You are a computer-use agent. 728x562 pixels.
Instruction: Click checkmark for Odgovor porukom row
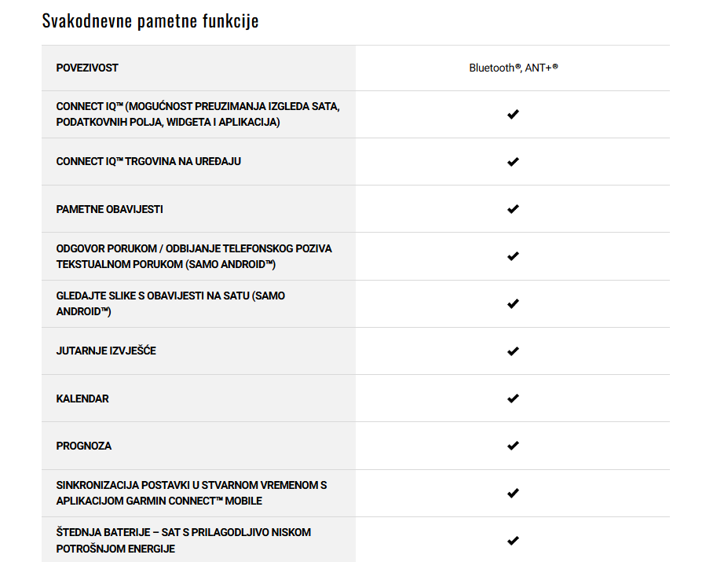tap(513, 256)
